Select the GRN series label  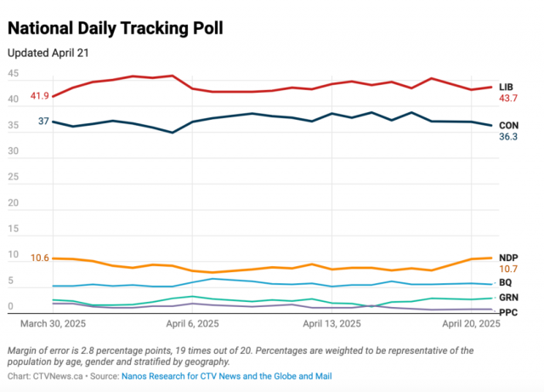pos(508,298)
